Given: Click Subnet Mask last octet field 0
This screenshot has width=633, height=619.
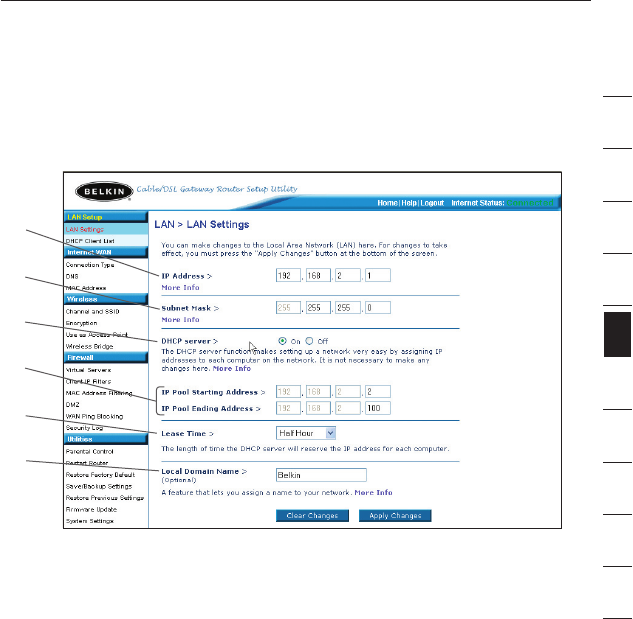Looking at the screenshot, I should (x=378, y=308).
